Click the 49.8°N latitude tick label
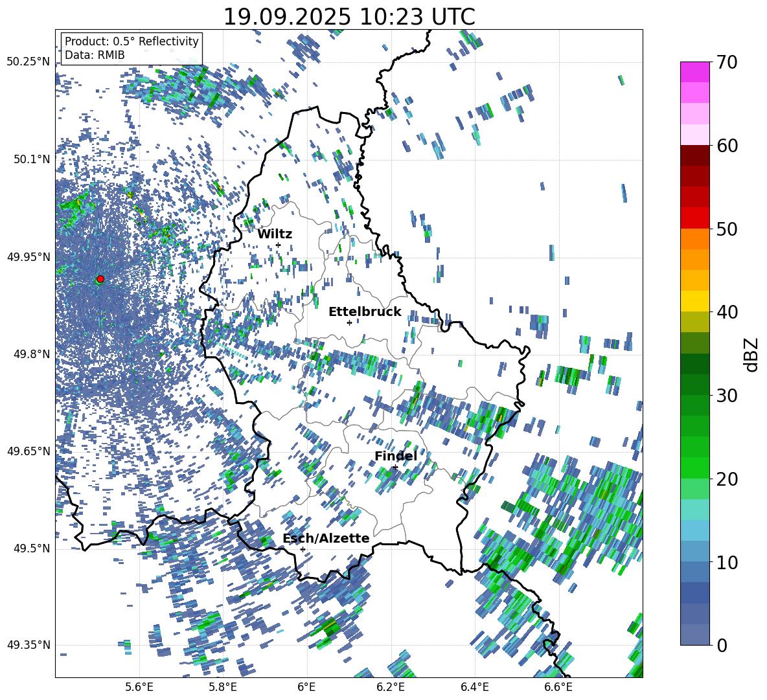 (x=31, y=354)
